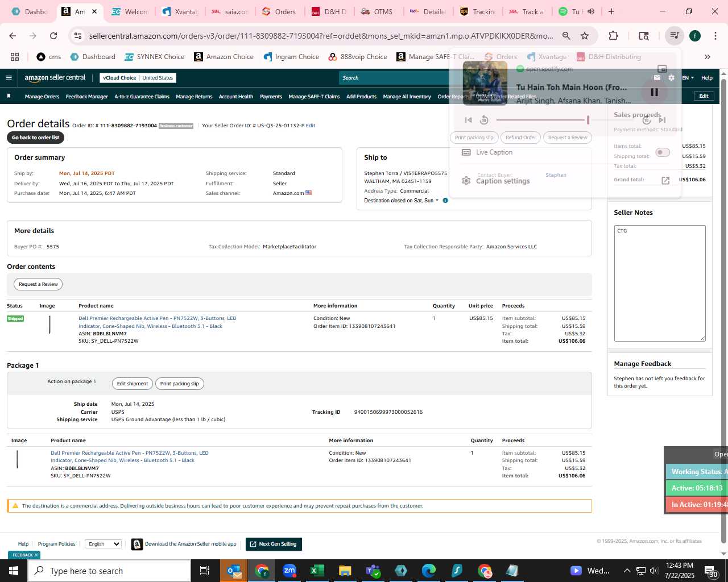The width and height of the screenshot is (728, 582).
Task: Open Caption settings external link icon
Action: pyautogui.click(x=665, y=181)
